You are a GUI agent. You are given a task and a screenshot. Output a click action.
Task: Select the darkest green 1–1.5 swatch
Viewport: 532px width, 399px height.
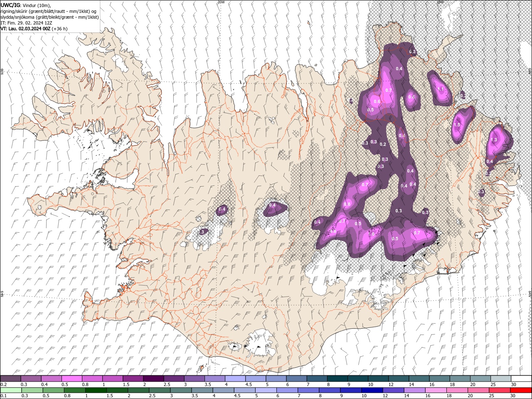(x=96, y=390)
